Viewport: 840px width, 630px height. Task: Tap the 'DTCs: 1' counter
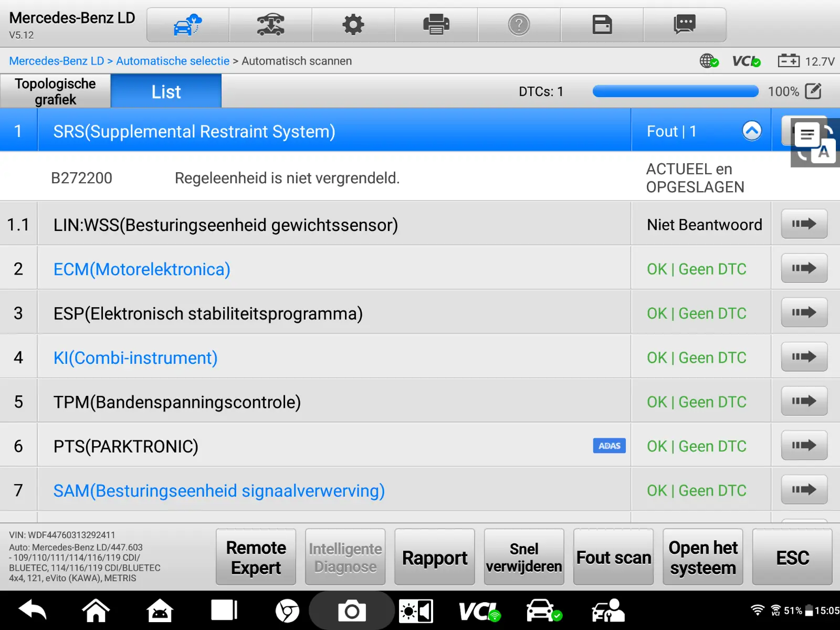click(x=541, y=92)
